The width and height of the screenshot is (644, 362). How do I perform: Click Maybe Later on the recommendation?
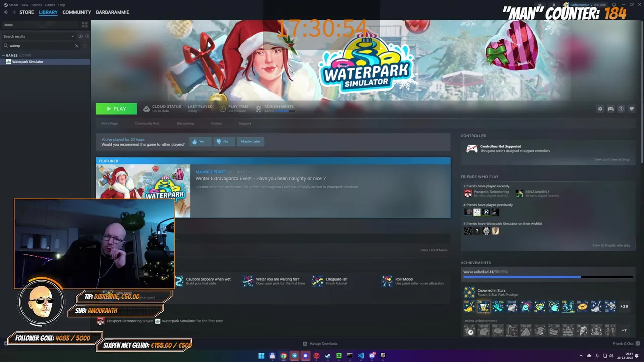pyautogui.click(x=250, y=142)
